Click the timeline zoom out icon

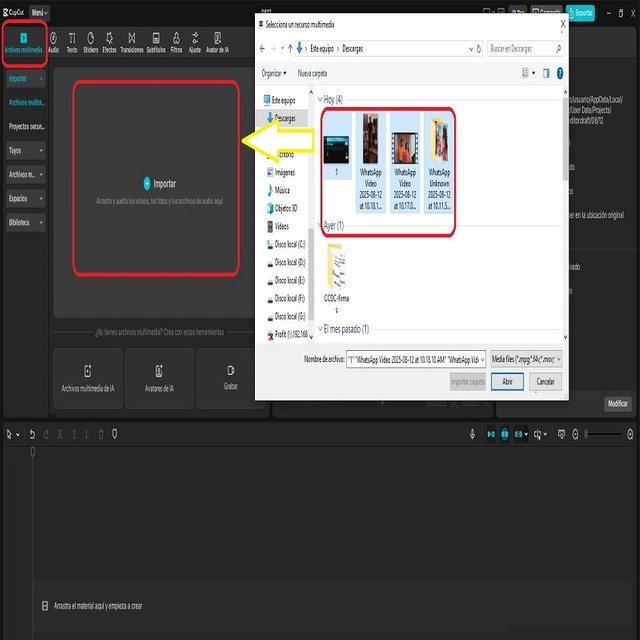click(576, 434)
